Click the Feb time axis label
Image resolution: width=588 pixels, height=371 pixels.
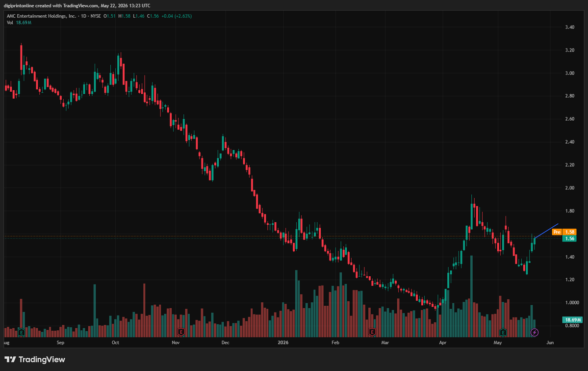click(x=335, y=343)
